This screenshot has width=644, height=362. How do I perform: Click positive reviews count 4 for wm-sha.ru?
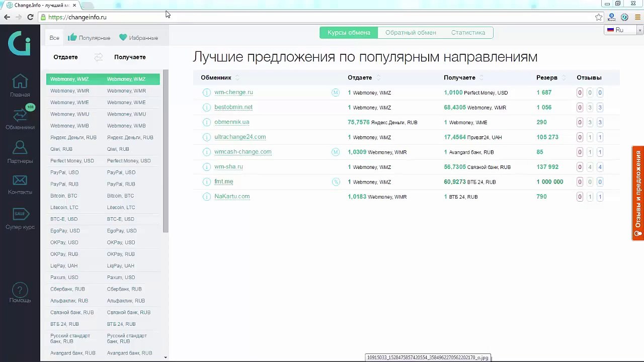tap(600, 167)
